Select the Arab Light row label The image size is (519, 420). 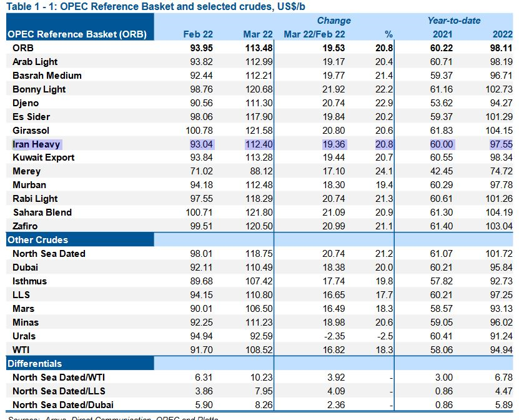34,62
